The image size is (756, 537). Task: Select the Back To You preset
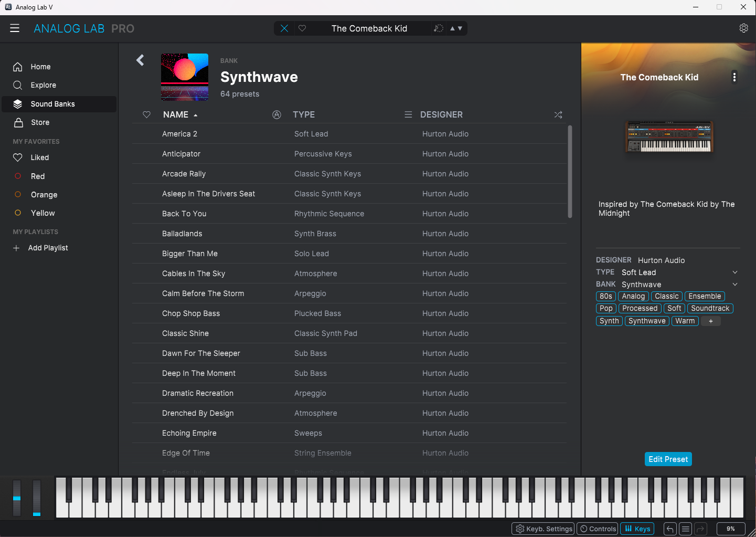349,214
